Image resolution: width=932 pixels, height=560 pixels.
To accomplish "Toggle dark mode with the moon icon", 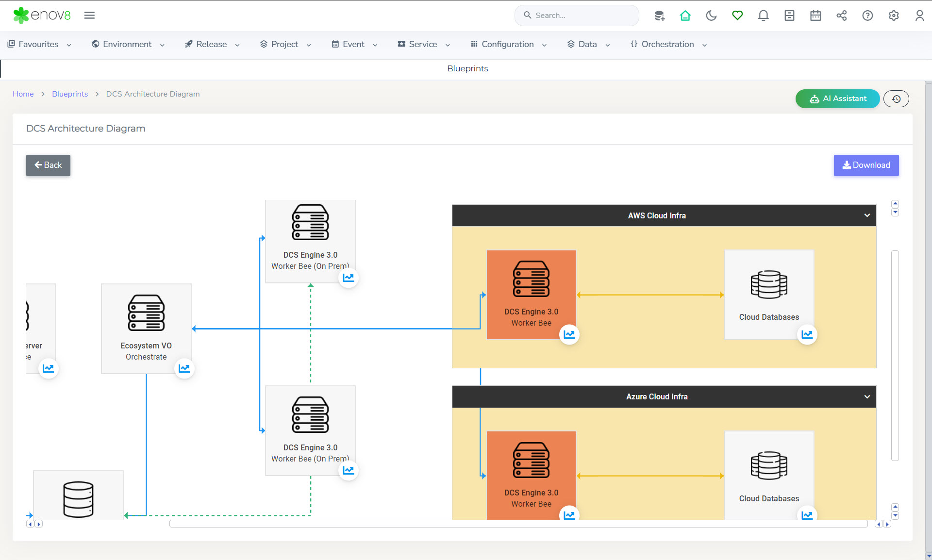I will tap(711, 16).
